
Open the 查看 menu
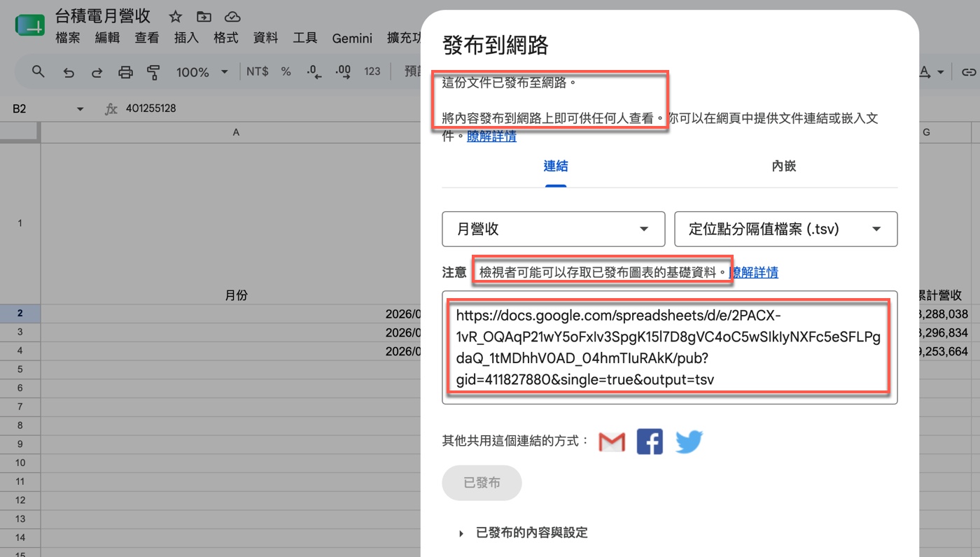click(x=147, y=38)
